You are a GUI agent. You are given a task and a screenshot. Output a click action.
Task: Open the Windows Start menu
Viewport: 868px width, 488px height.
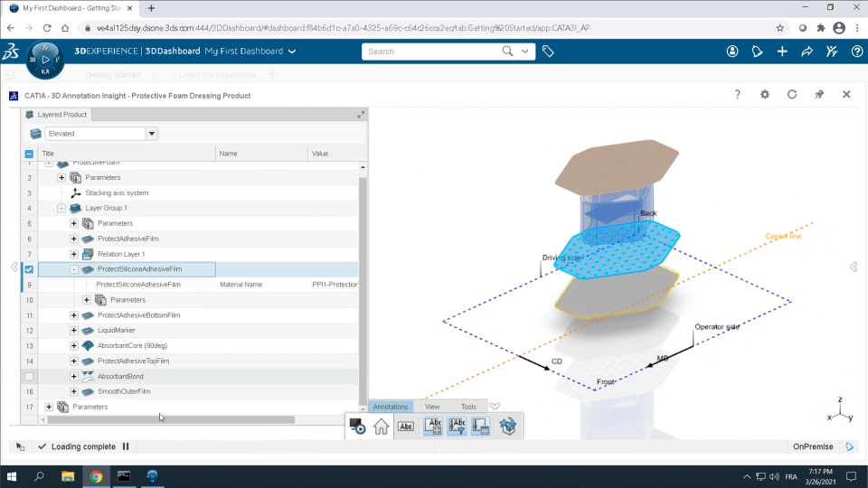(11, 476)
